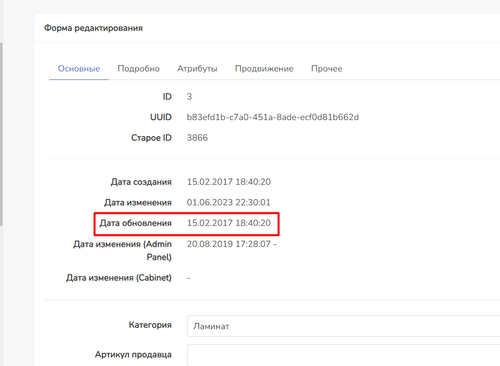Click the Дата изменения value 01.06.2023 22:30:01
The width and height of the screenshot is (500, 366).
(229, 202)
